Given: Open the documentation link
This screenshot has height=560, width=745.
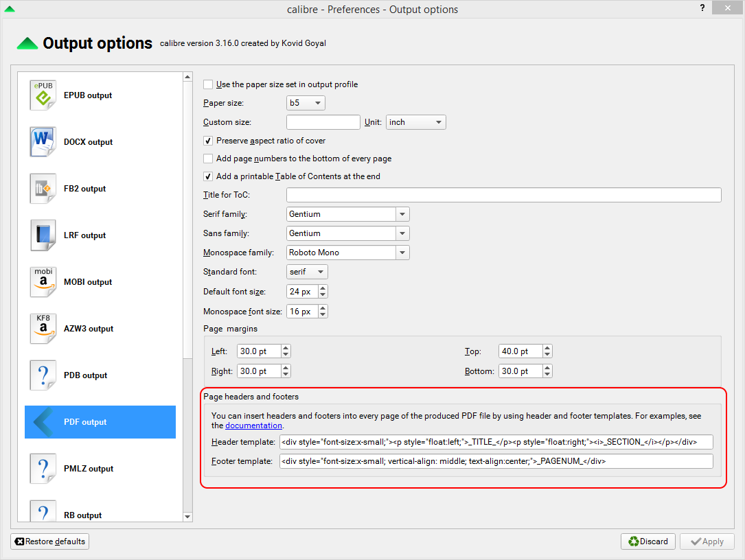Looking at the screenshot, I should tap(253, 426).
